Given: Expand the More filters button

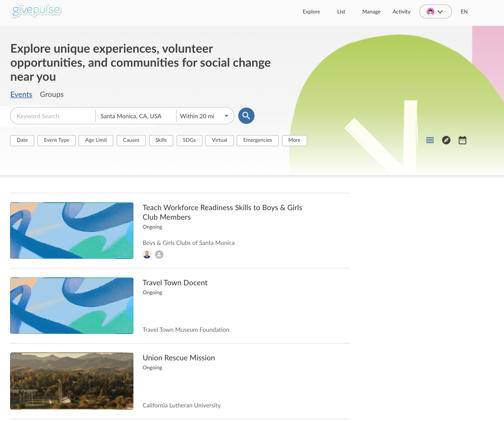Looking at the screenshot, I should [x=294, y=140].
